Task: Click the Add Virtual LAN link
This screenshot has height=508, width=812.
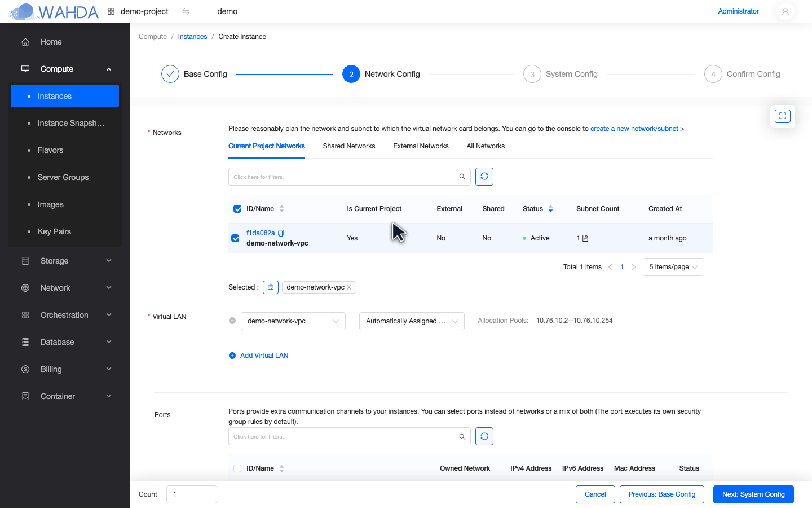Action: (x=264, y=356)
